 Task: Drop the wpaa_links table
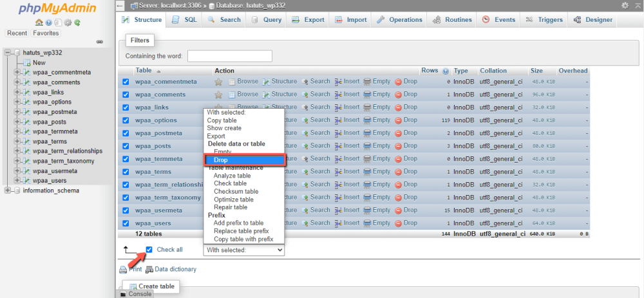tap(406, 107)
